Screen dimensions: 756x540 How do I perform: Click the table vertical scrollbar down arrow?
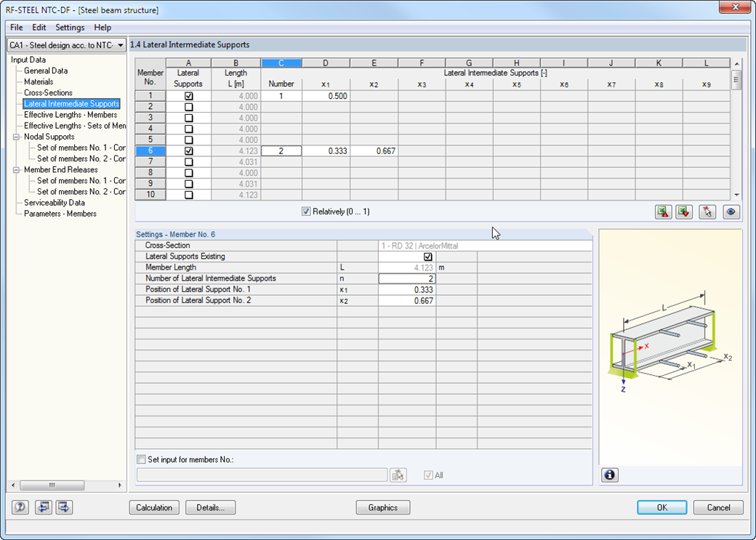(736, 195)
